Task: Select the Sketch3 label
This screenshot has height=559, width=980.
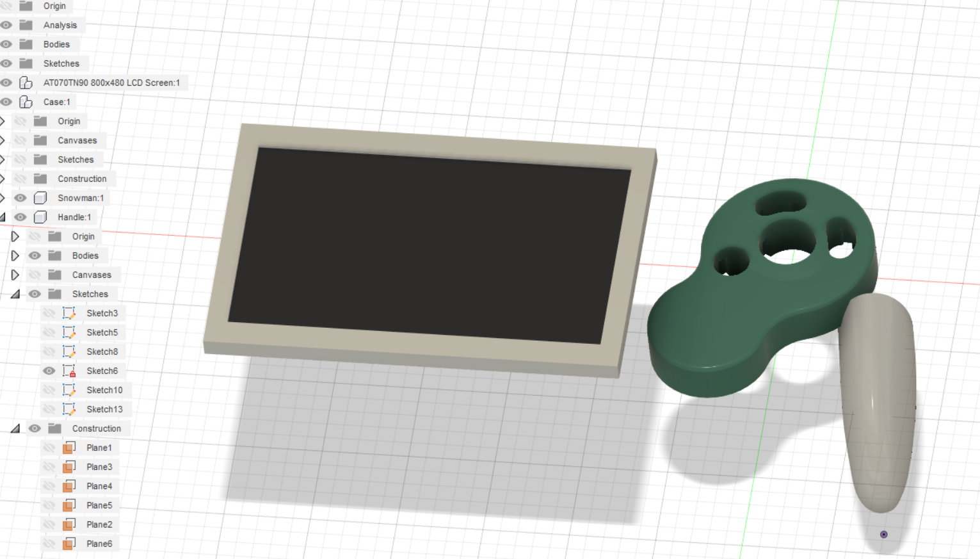Action: coord(102,313)
